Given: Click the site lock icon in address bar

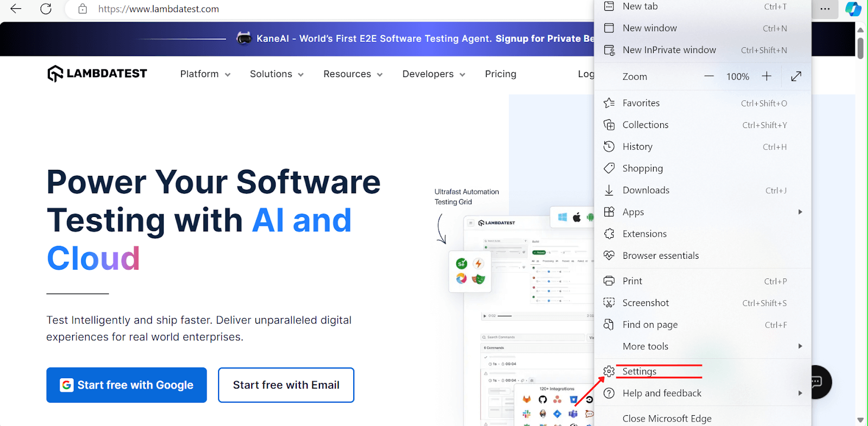Looking at the screenshot, I should tap(82, 9).
